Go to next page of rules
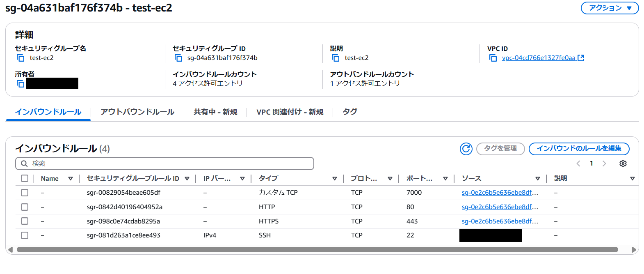This screenshot has width=644, height=274. coord(604,163)
